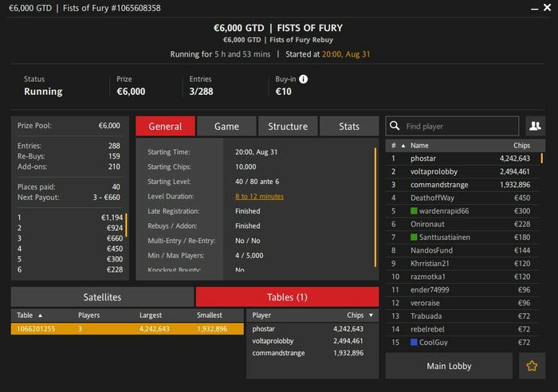Switch to the General tab
The height and width of the screenshot is (392, 558).
165,126
